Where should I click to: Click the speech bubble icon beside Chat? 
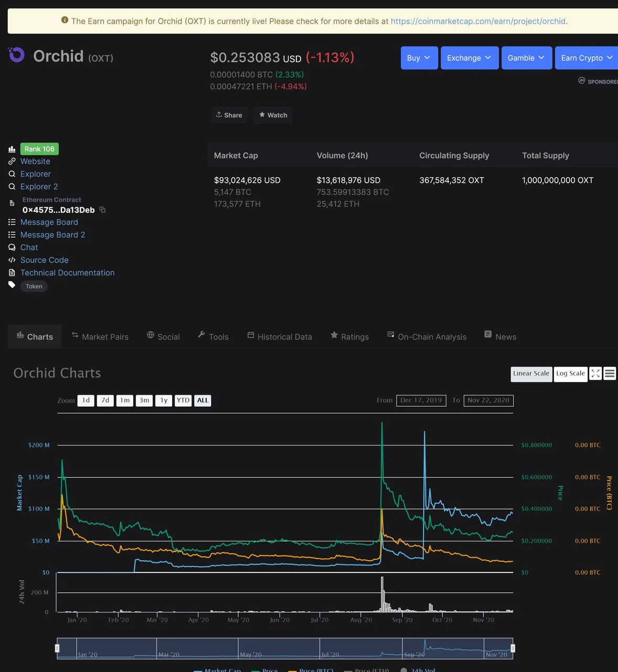pos(12,247)
